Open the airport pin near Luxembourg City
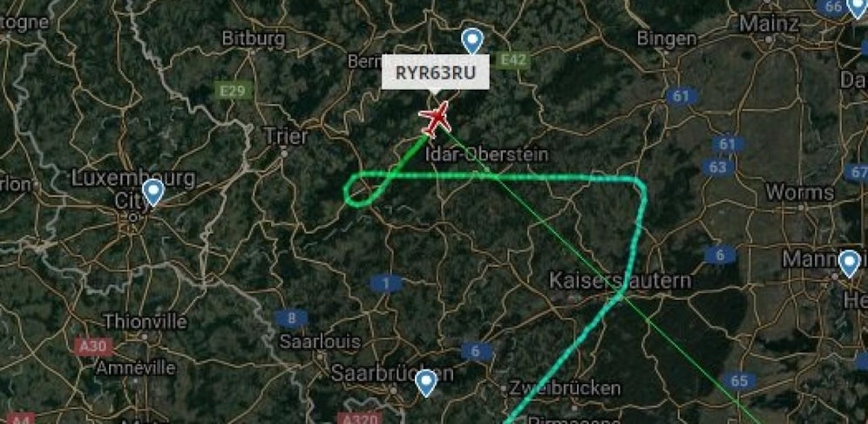The image size is (868, 424). pyautogui.click(x=153, y=192)
